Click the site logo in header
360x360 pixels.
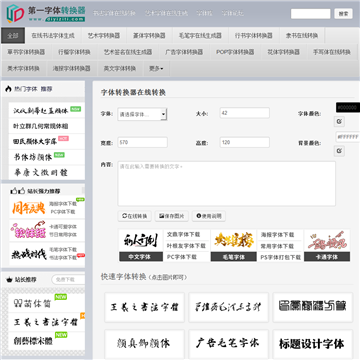tap(46, 13)
